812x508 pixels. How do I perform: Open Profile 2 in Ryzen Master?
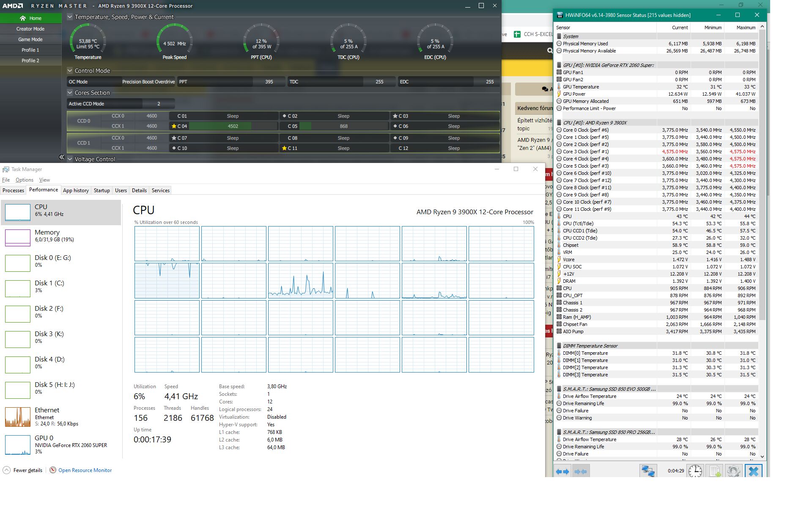(x=30, y=61)
